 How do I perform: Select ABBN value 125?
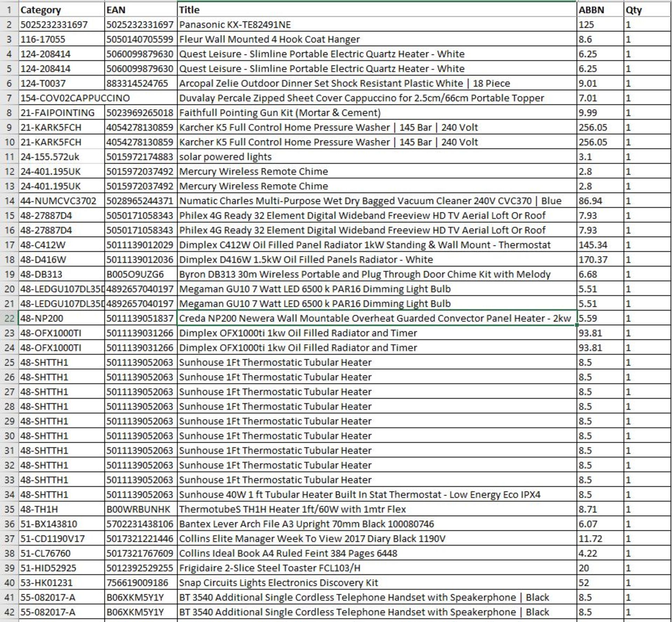point(600,25)
